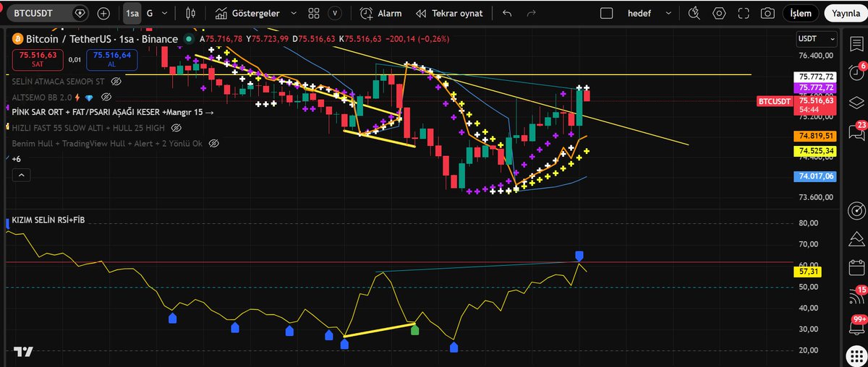Click the 74.819,51 orange price label
868x367 pixels.
click(816, 135)
